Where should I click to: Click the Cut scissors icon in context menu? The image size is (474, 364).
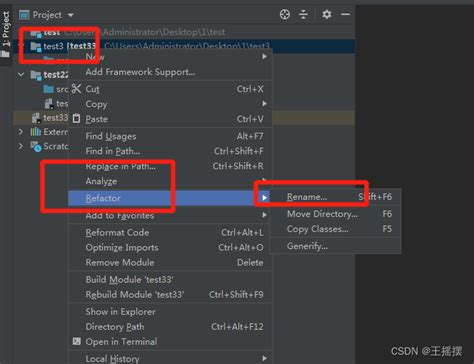pyautogui.click(x=76, y=89)
